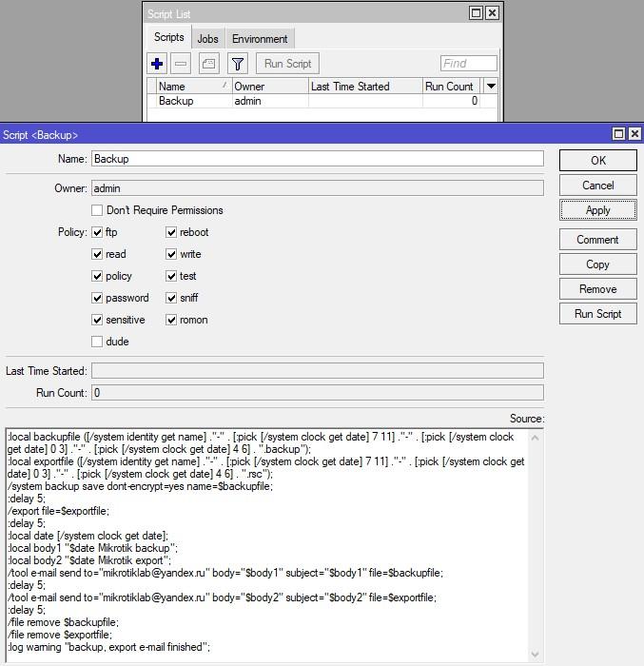Switch to the Jobs tab

pos(207,39)
